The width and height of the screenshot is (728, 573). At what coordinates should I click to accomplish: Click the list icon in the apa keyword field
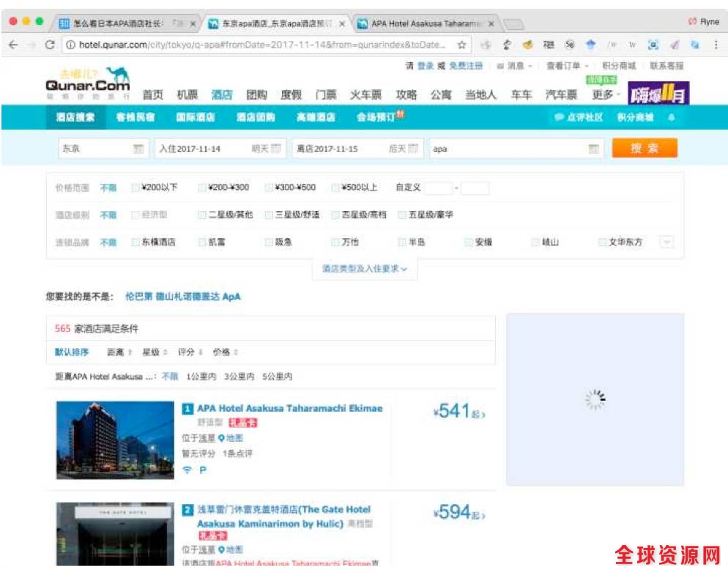(x=593, y=149)
